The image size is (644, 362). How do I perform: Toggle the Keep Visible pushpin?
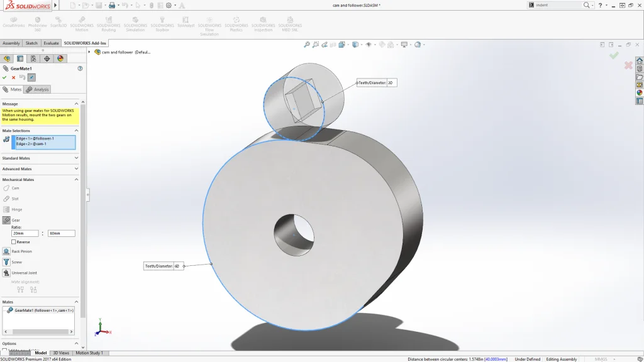[31, 77]
